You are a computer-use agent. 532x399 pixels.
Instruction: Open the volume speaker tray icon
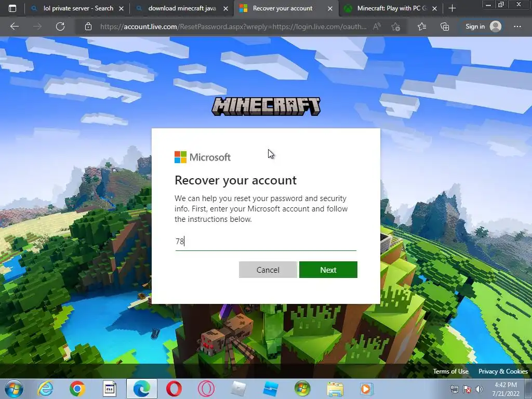479,389
